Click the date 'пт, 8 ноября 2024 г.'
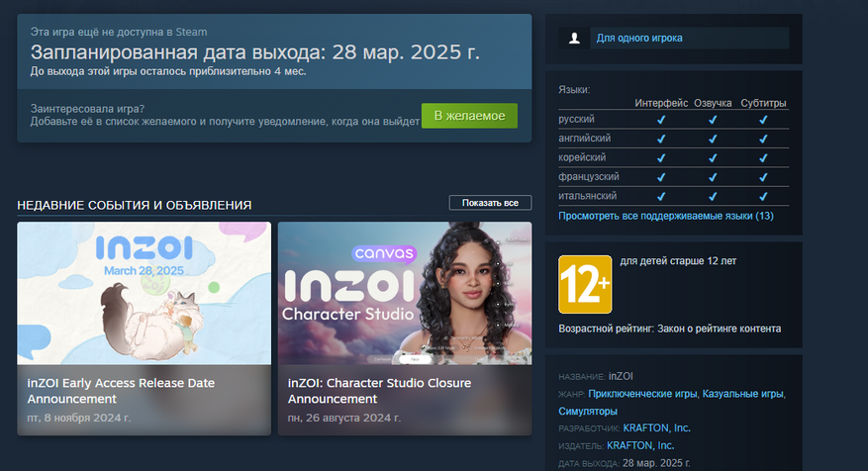Viewport: 868px width, 471px height. (x=78, y=418)
